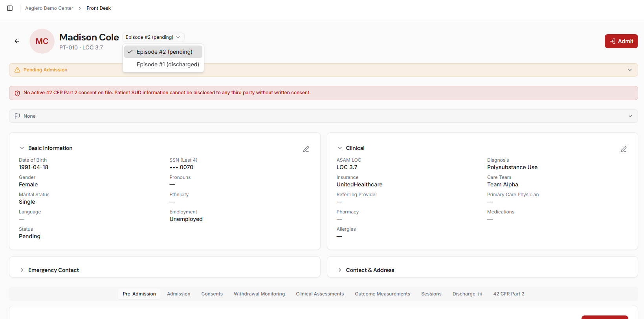Viewport: 644px width, 319px height.
Task: Collapse the Clinical section
Action: pyautogui.click(x=340, y=148)
